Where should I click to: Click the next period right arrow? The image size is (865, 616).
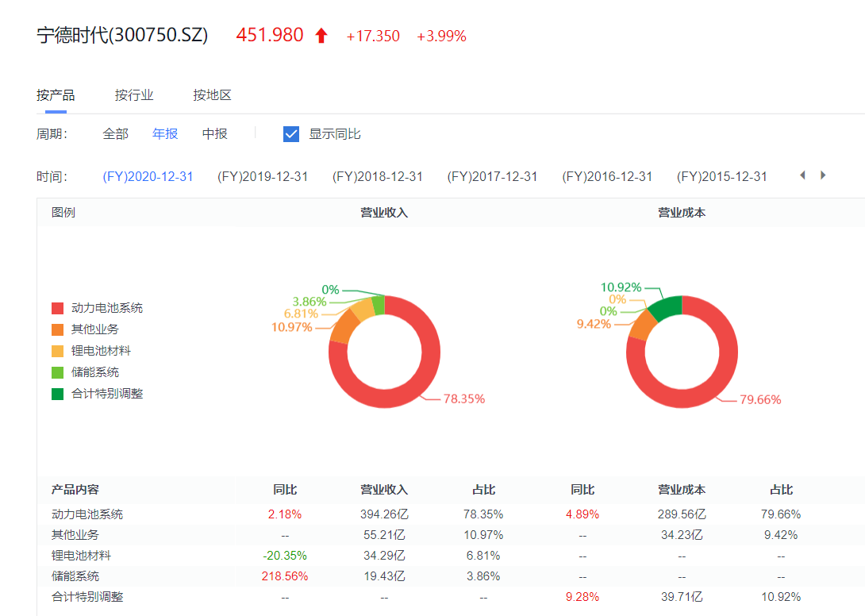(823, 175)
